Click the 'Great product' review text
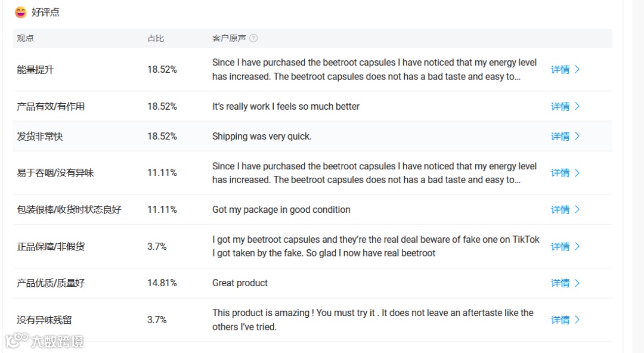 click(x=240, y=283)
